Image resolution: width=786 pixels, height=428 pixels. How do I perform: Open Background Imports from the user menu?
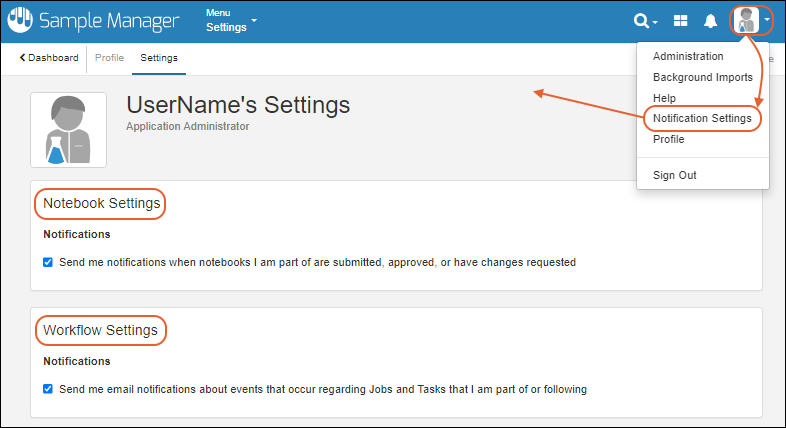(702, 77)
